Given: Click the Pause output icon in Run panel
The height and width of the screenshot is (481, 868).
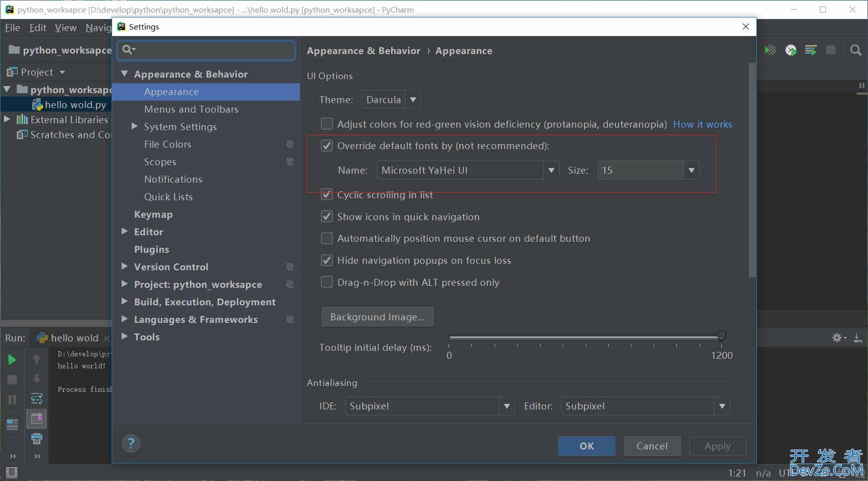Looking at the screenshot, I should point(12,399).
